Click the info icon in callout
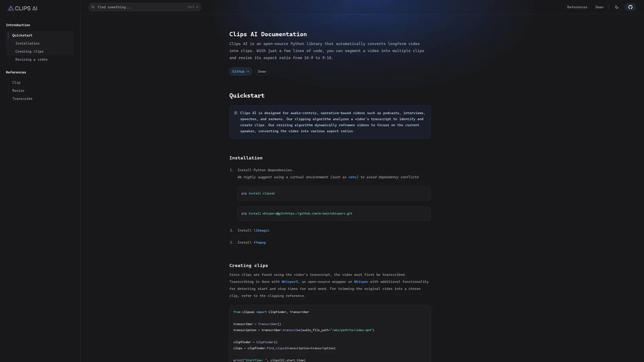This screenshot has width=644, height=362. [x=235, y=113]
